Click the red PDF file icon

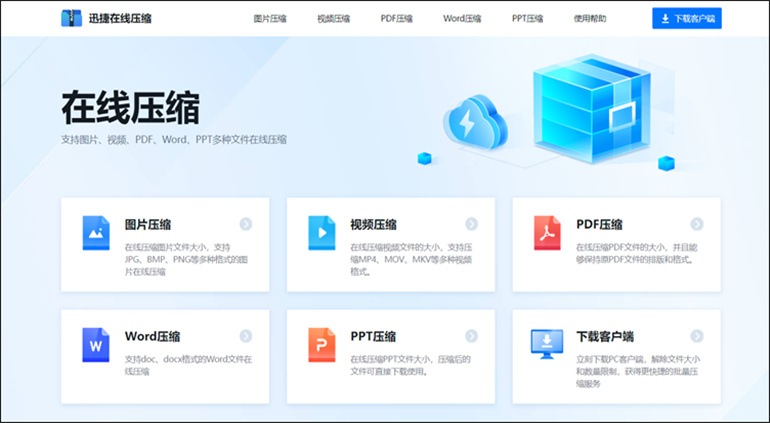(x=547, y=233)
